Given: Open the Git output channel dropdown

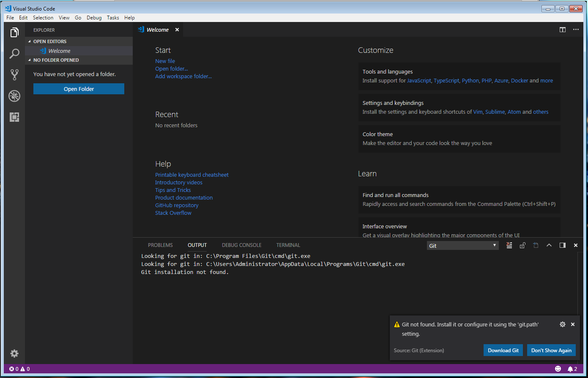Looking at the screenshot, I should click(462, 246).
